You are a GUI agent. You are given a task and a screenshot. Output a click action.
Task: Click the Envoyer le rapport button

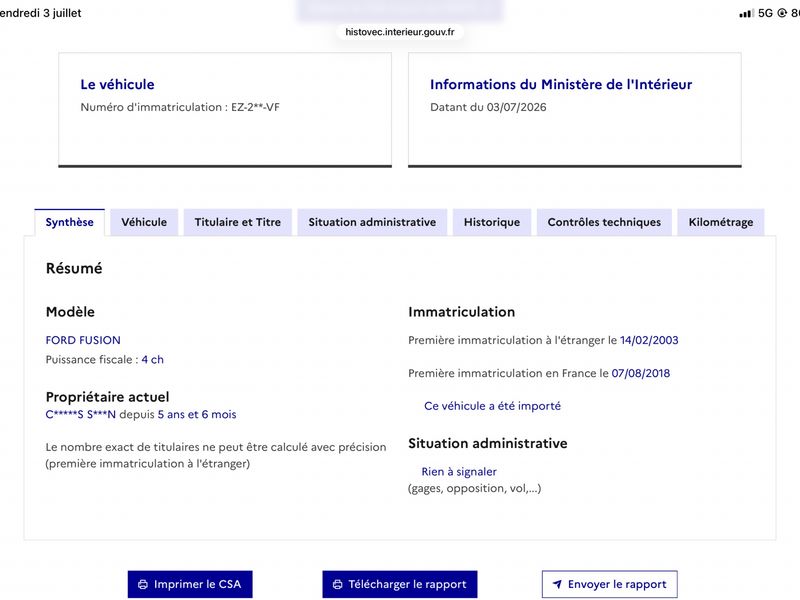pyautogui.click(x=610, y=584)
